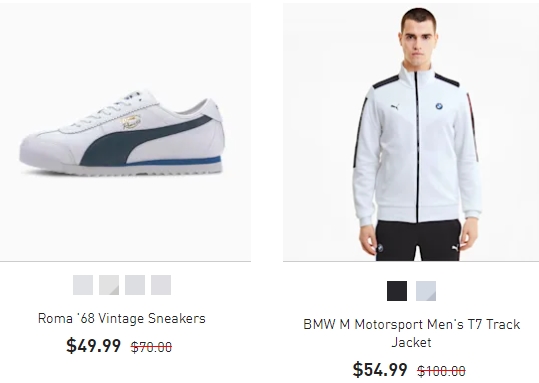This screenshot has width=539, height=383.
Task: Click the gold Roma logo on the sneaker
Action: [x=130, y=122]
